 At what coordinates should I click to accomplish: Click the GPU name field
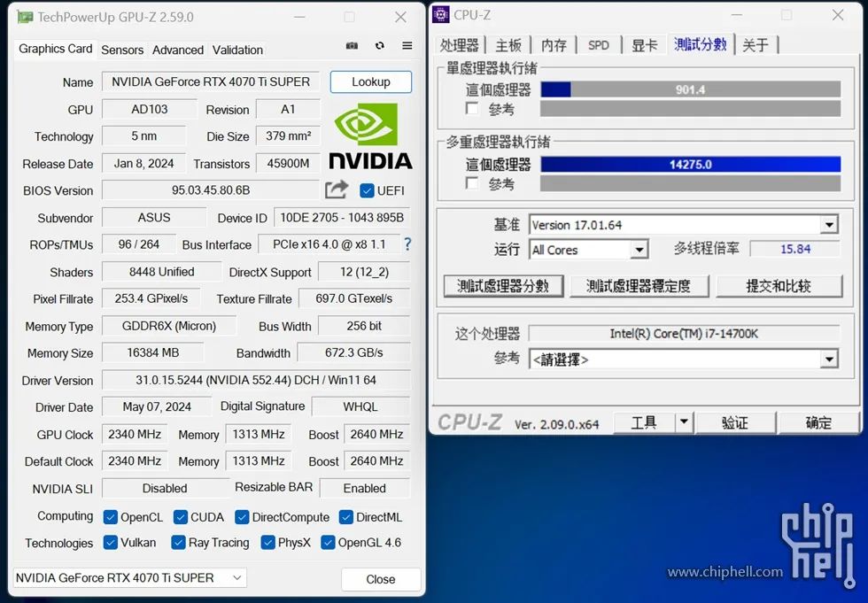211,81
